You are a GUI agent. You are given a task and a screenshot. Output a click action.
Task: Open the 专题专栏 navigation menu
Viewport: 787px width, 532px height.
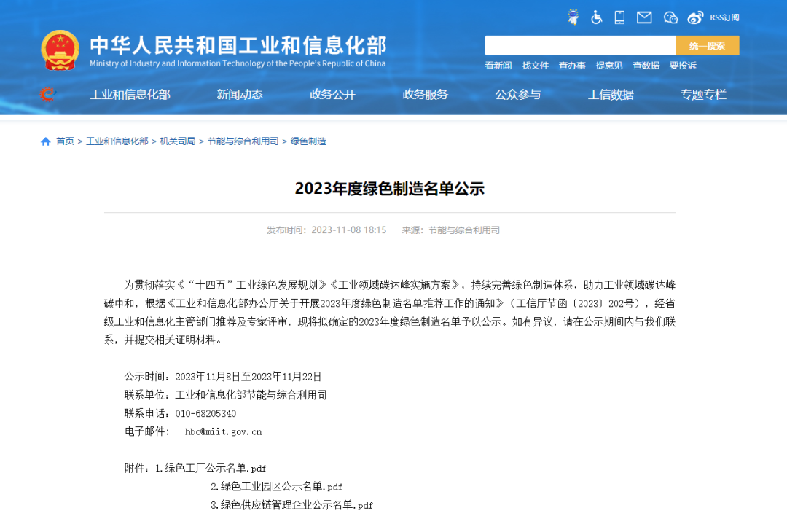tap(704, 94)
